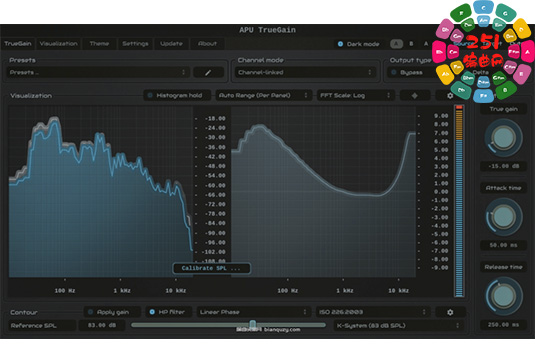
Task: Open the Linear Phase dropdown
Action: 254,312
